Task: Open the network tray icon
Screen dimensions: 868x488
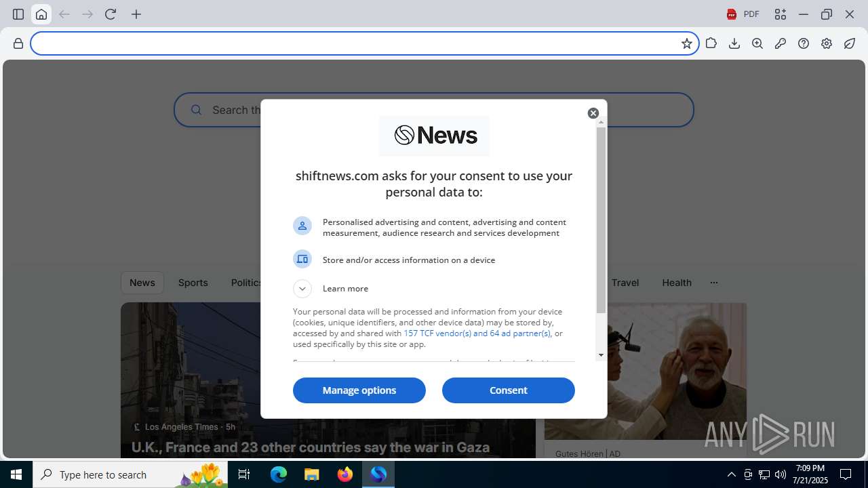Action: point(764,474)
